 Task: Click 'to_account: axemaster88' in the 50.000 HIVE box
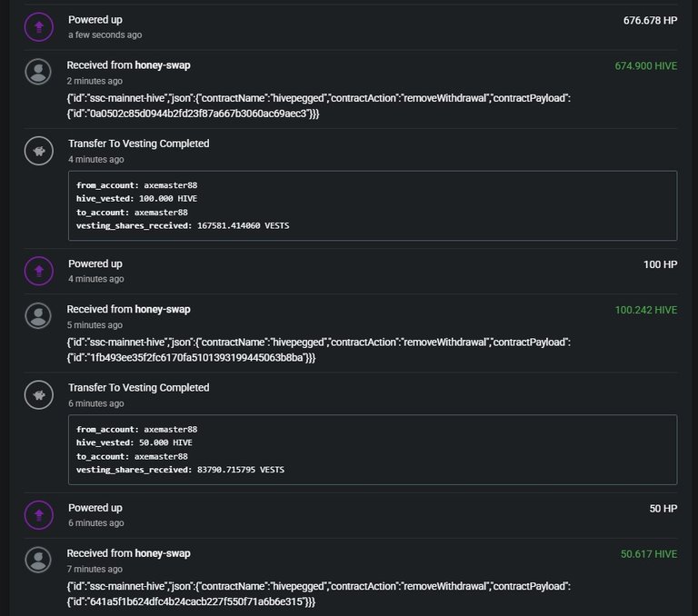click(x=132, y=456)
